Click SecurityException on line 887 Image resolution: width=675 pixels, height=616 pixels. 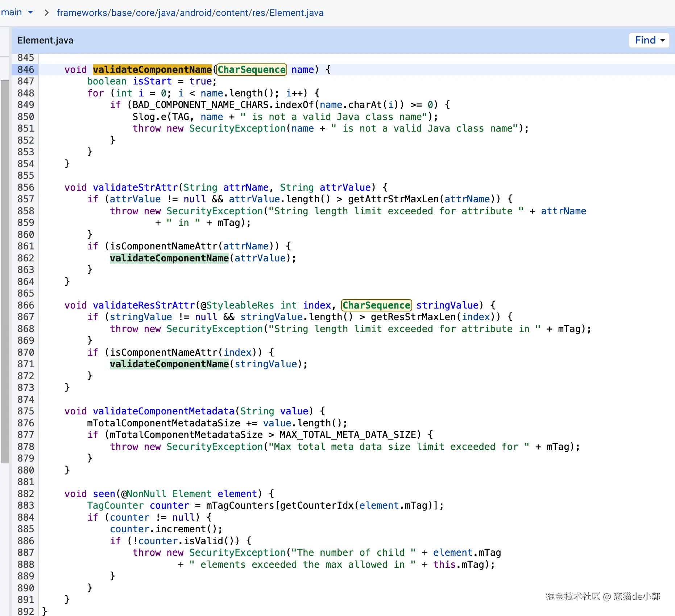coord(237,553)
